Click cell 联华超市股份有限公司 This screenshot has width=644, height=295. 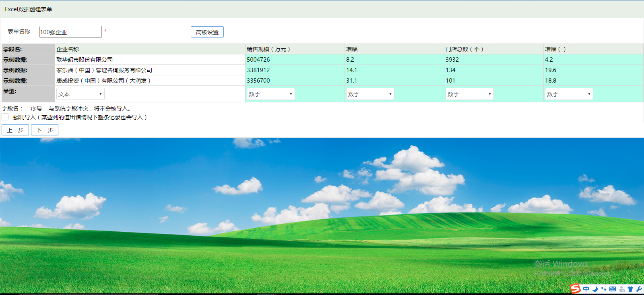[x=85, y=60]
